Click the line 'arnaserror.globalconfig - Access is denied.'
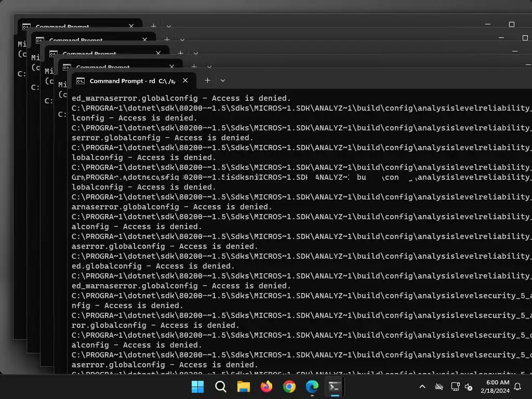Screen dimensions: 532x399 coord(171,207)
